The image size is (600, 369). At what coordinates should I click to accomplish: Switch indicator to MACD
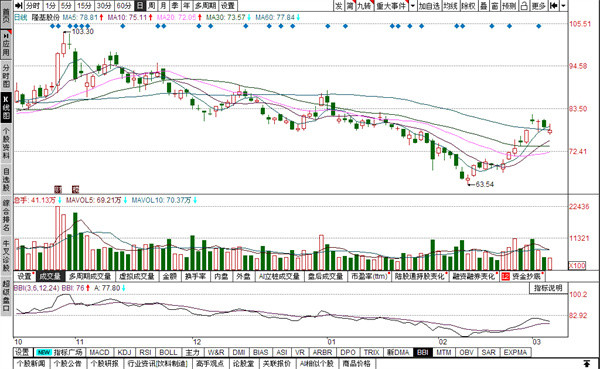tap(99, 353)
